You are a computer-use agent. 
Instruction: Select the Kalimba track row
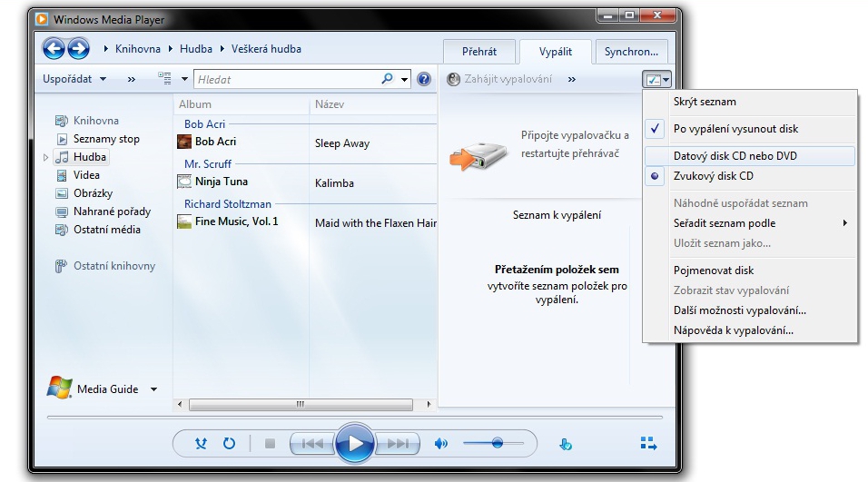pyautogui.click(x=334, y=183)
